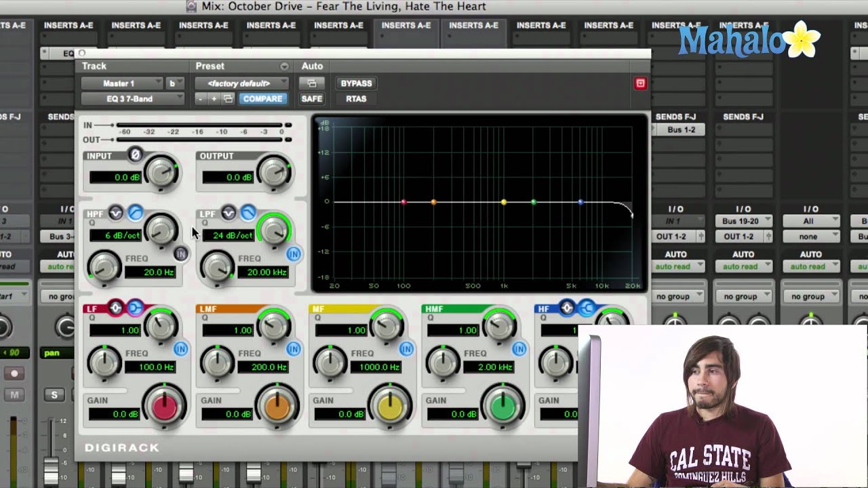The width and height of the screenshot is (868, 488).
Task: Select the HPF high-pass curve icon
Action: [136, 213]
